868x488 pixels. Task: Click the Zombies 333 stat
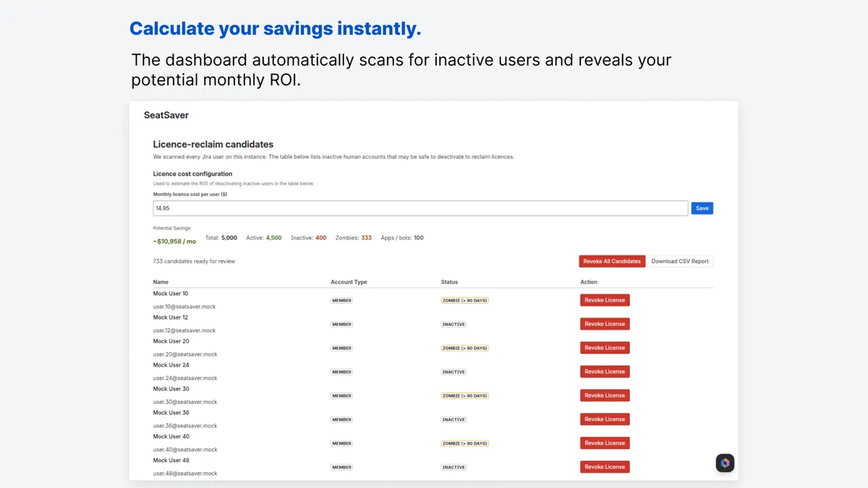pyautogui.click(x=354, y=238)
